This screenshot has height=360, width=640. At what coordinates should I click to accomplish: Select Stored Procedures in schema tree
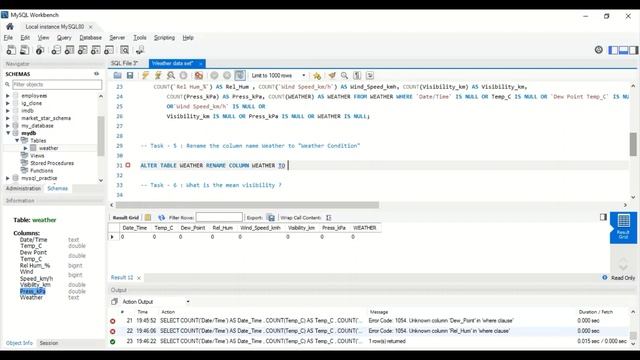click(x=52, y=163)
